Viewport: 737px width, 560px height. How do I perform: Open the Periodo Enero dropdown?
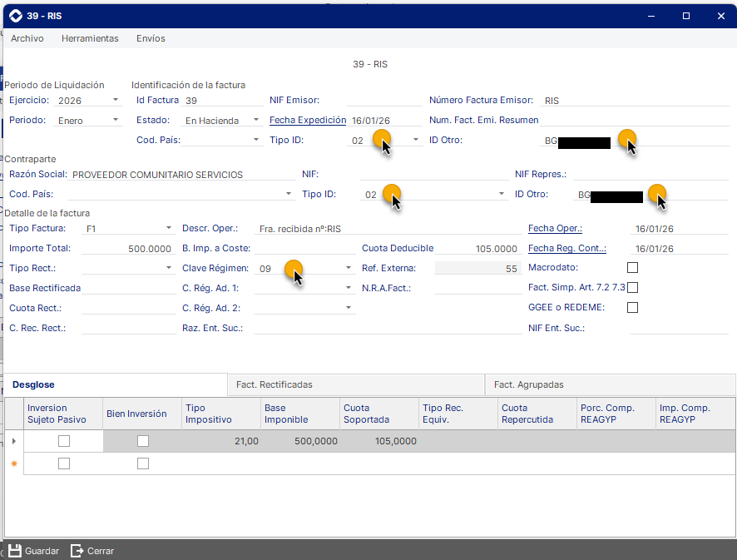116,120
